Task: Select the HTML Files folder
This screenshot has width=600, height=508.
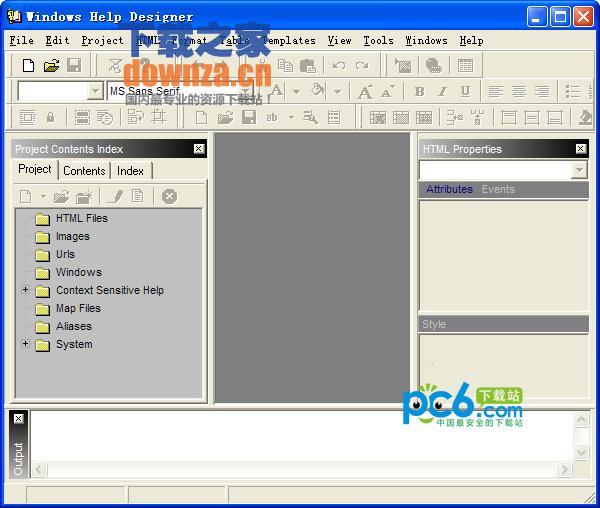Action: pyautogui.click(x=82, y=218)
